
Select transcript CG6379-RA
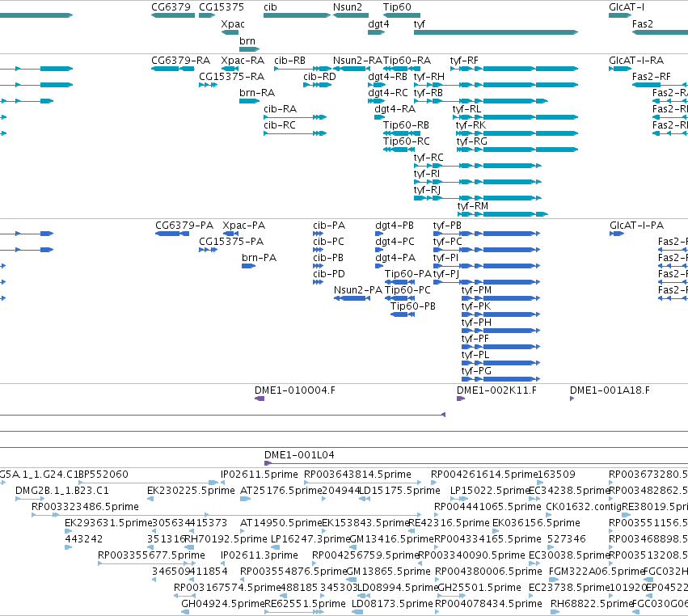(173, 69)
